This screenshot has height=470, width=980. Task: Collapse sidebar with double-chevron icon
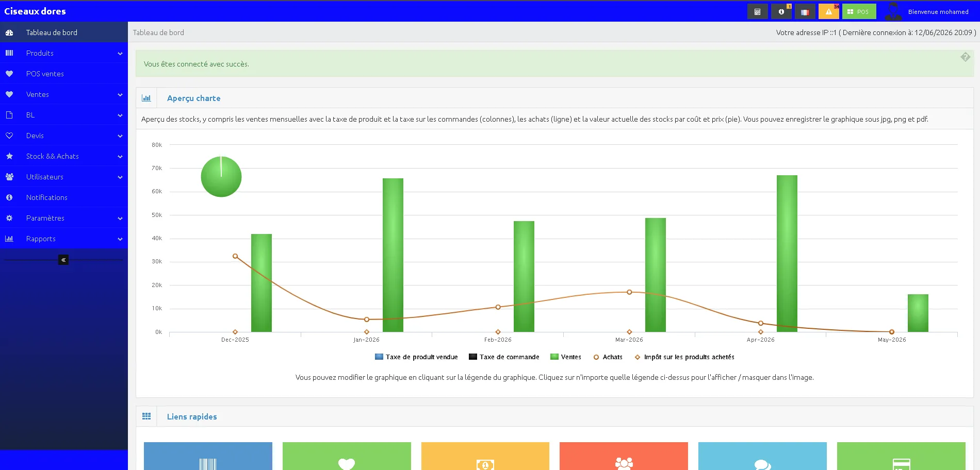point(63,260)
